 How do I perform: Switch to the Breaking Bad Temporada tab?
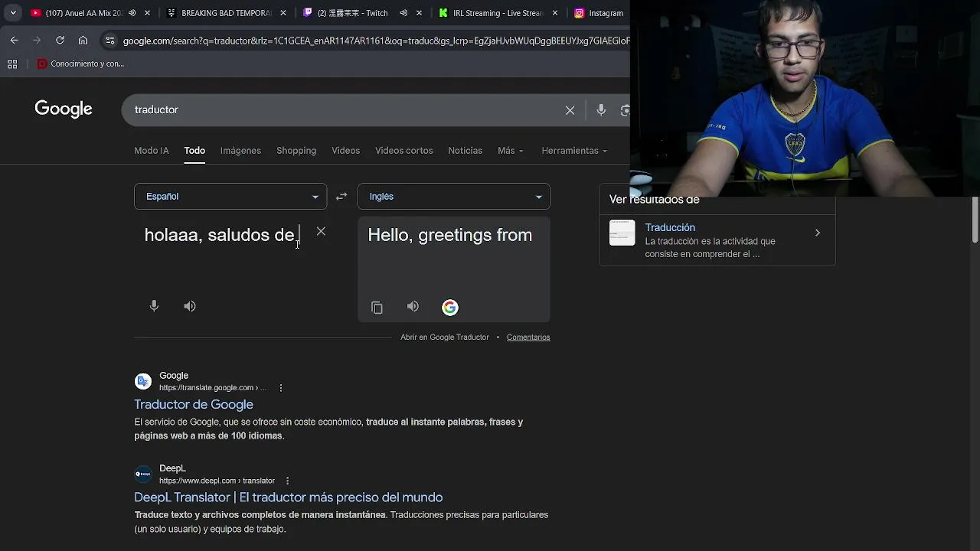pyautogui.click(x=226, y=13)
